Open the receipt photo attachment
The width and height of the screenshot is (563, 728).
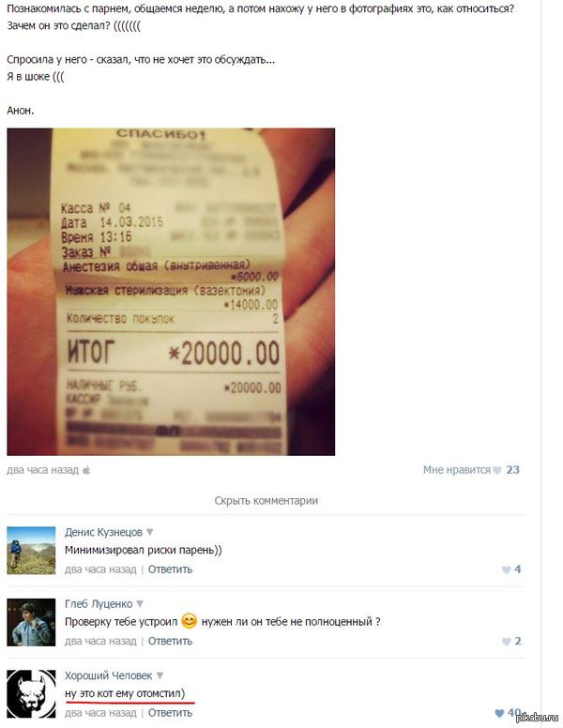coord(171,292)
